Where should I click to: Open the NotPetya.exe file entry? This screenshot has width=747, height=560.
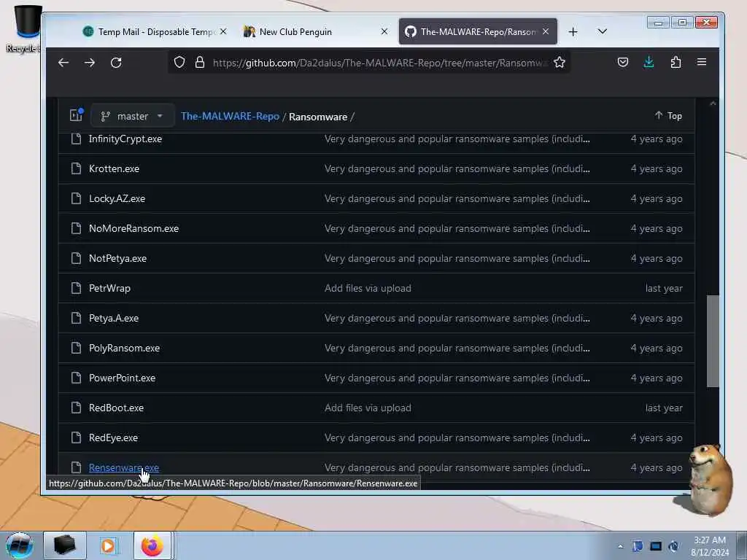pos(117,259)
